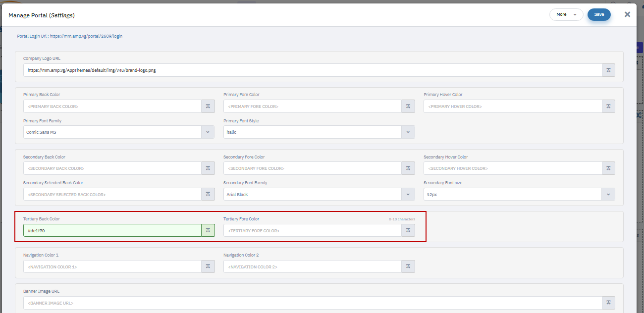
Task: Focus the Primary Hover Color input
Action: pyautogui.click(x=513, y=106)
